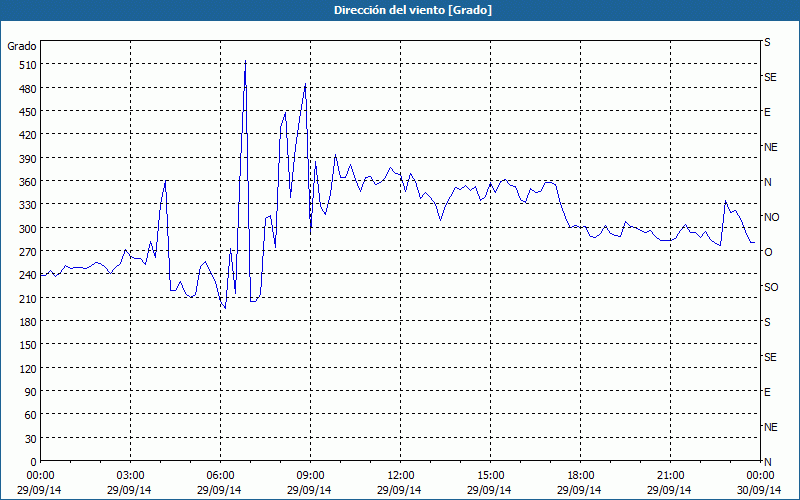Click the 450 y-axis tick label
Screen dimensions: 800x500
click(x=28, y=112)
